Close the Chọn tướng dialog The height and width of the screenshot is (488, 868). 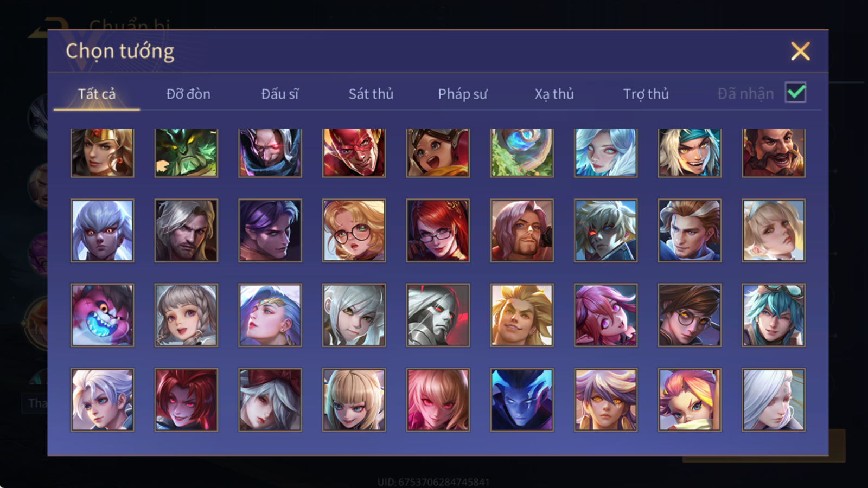pos(800,52)
